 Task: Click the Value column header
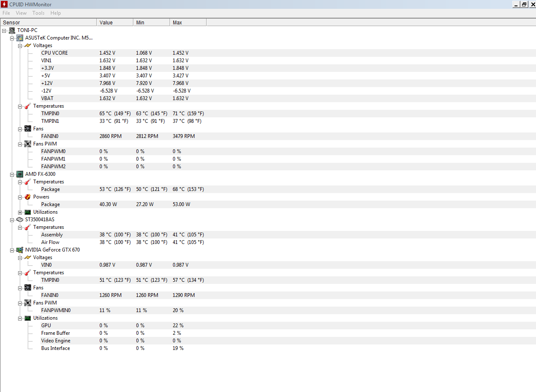115,22
